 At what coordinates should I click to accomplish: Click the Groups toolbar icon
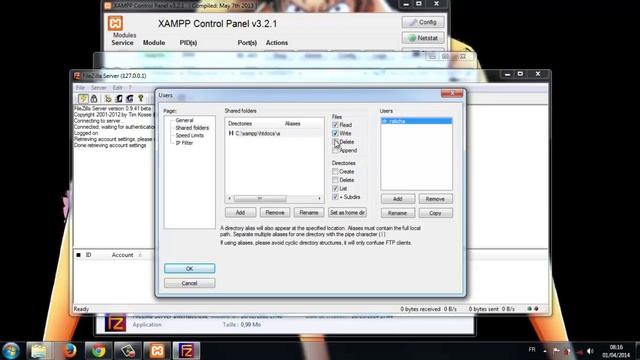point(129,98)
